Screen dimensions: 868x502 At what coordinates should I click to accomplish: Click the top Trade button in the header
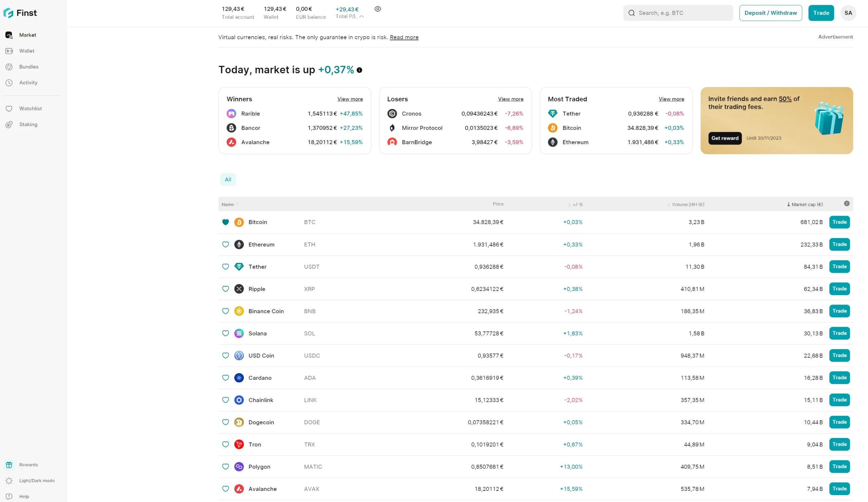821,13
